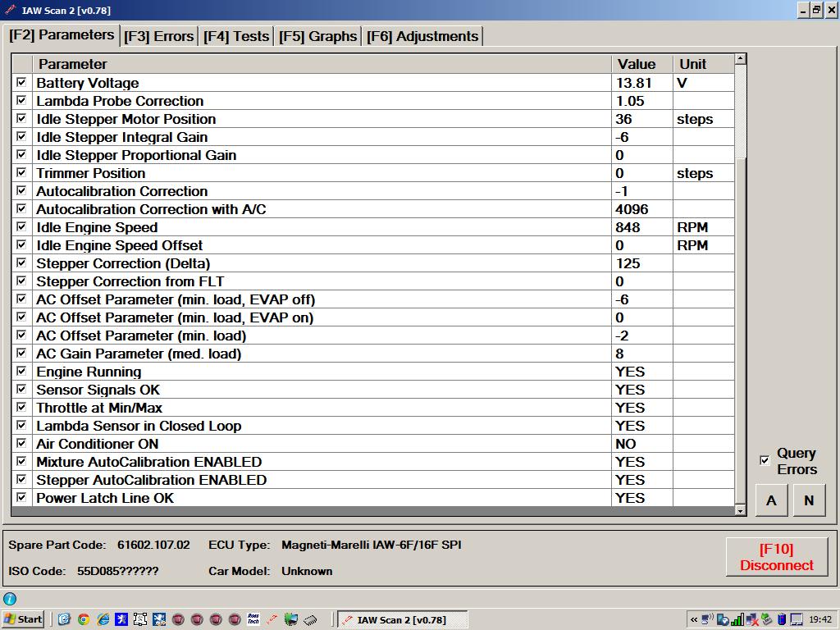Disable the Lambda Probe Correction checkbox

point(21,101)
